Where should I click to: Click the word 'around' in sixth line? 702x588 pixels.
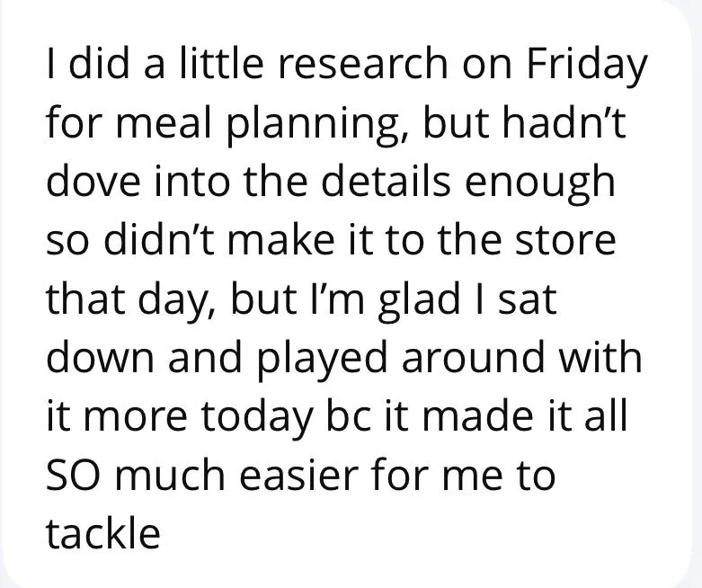click(473, 357)
